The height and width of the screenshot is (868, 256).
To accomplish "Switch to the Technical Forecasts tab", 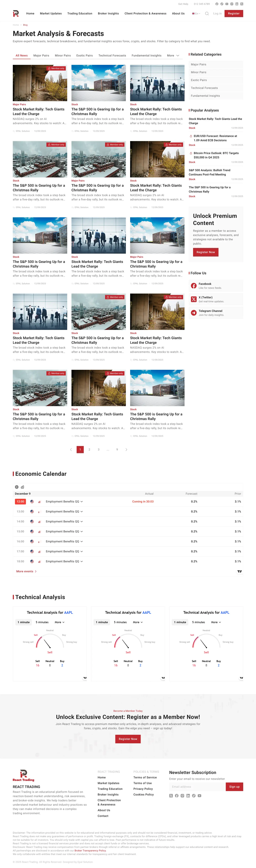I will coord(112,56).
